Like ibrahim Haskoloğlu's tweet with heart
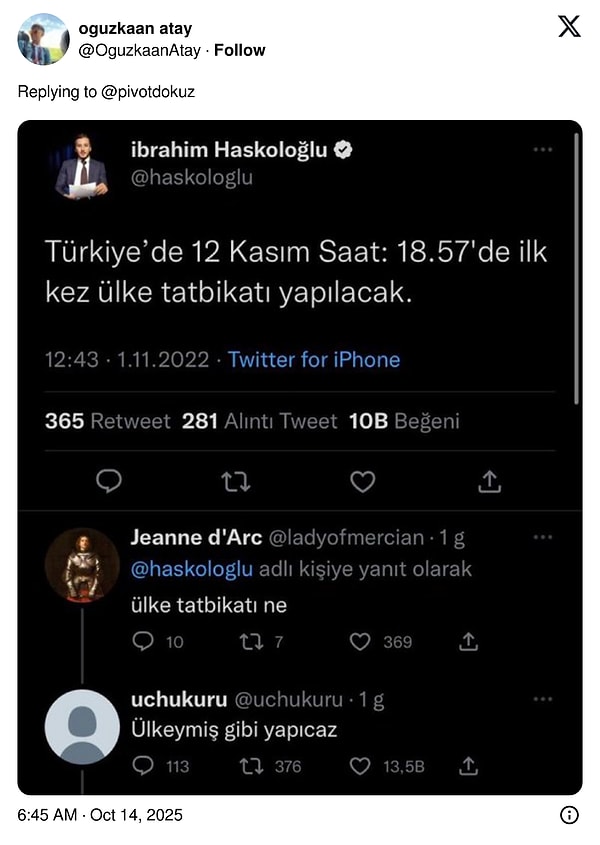The image size is (600, 845). click(362, 482)
